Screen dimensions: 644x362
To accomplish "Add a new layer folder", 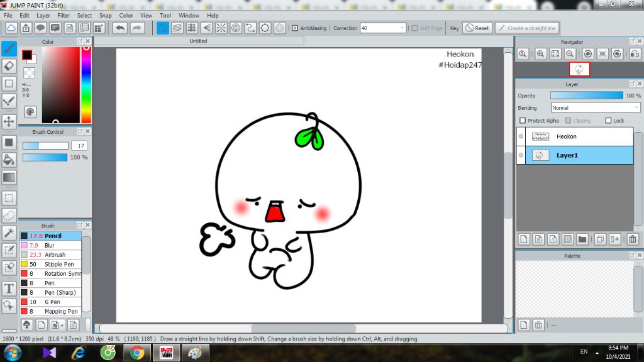I will pyautogui.click(x=582, y=239).
